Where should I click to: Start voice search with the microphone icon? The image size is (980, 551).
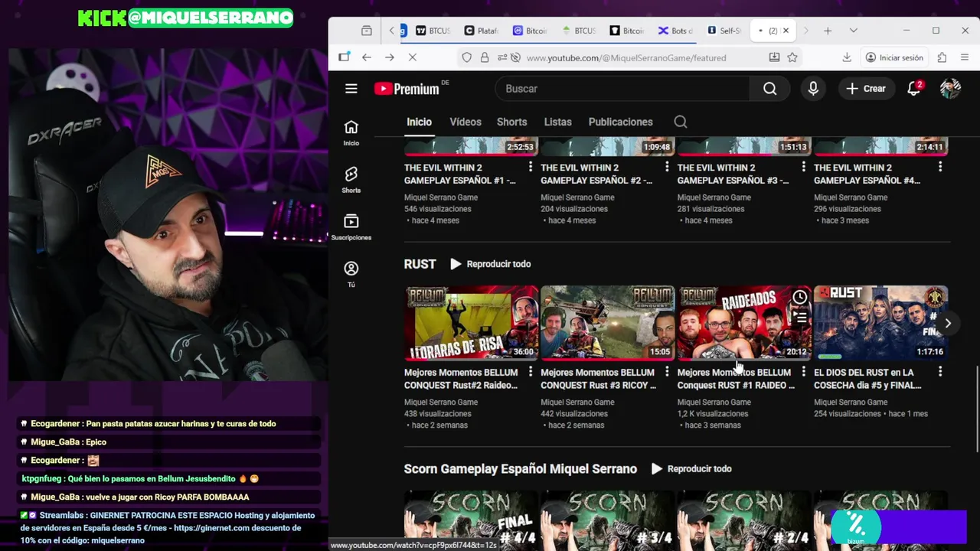point(813,89)
